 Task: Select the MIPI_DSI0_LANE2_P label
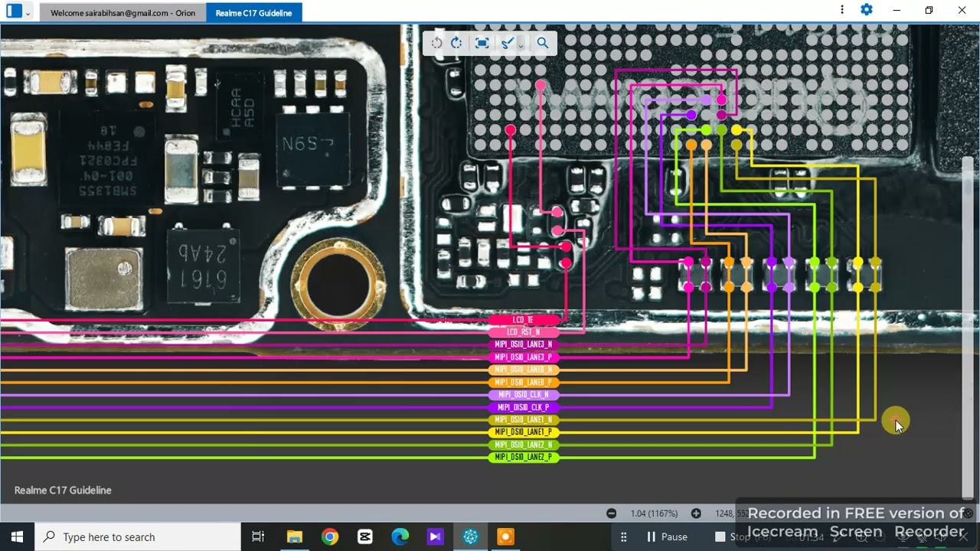[x=524, y=457]
